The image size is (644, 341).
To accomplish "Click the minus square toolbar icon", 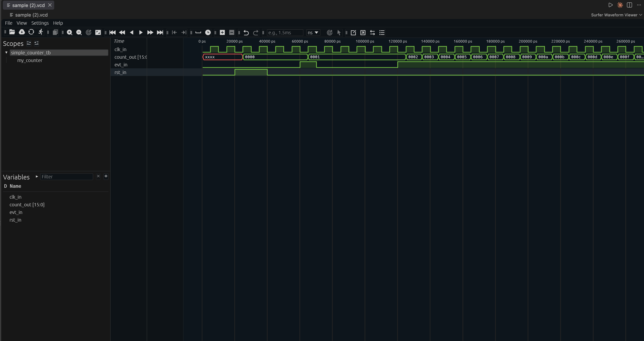I will pos(232,33).
